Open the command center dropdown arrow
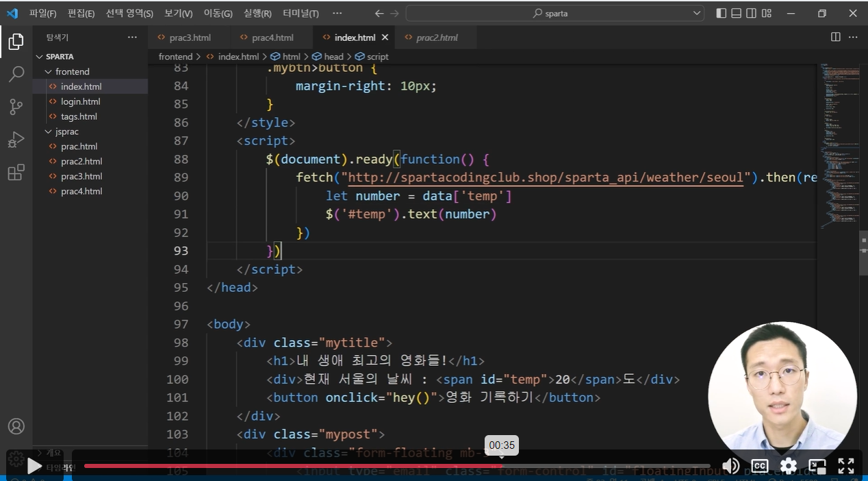868x481 pixels. click(x=698, y=13)
